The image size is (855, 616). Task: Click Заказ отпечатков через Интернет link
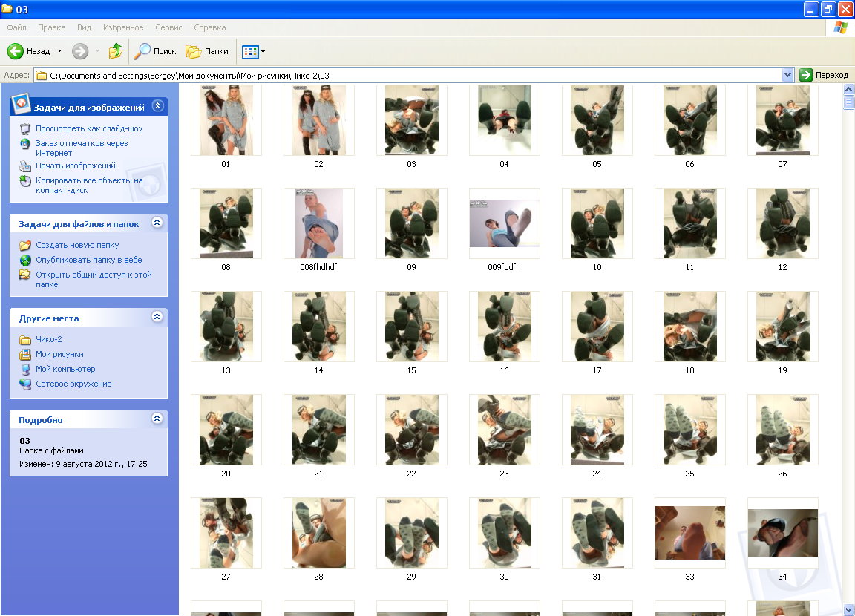pyautogui.click(x=82, y=148)
